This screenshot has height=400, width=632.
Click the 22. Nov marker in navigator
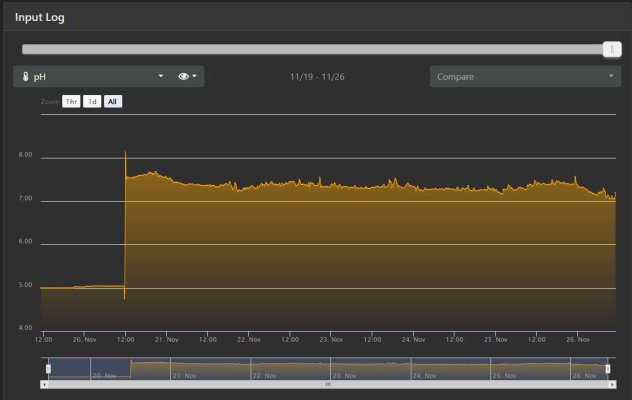pyautogui.click(x=265, y=376)
